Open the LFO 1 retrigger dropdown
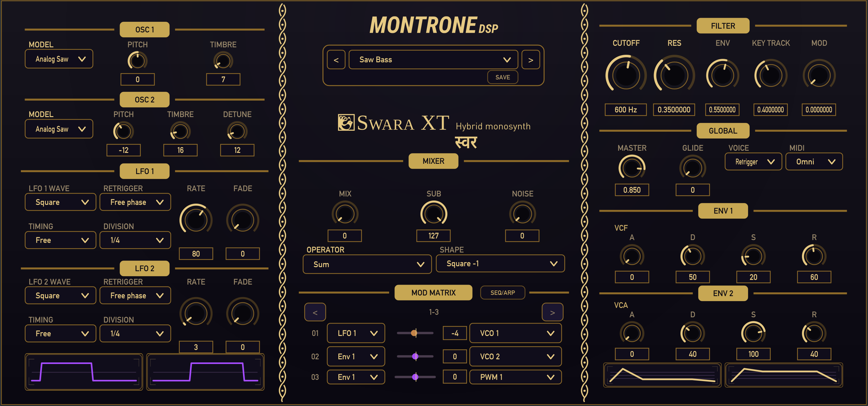Viewport: 868px width, 406px height. coord(135,202)
